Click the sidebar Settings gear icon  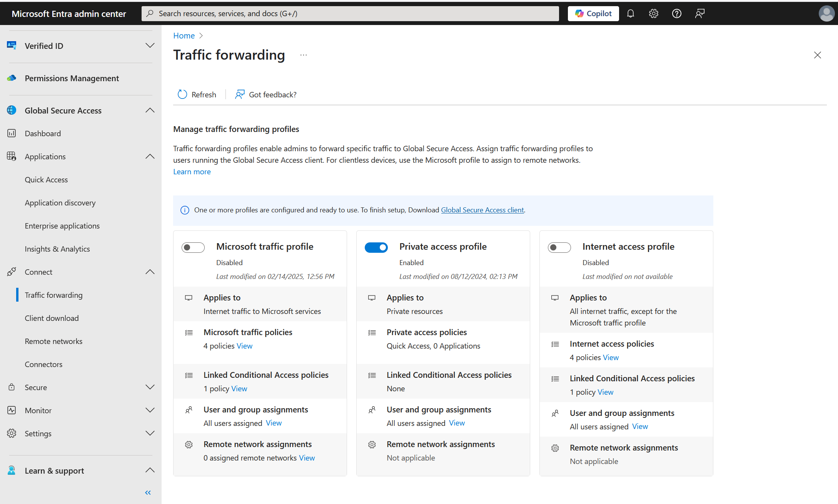(12, 433)
